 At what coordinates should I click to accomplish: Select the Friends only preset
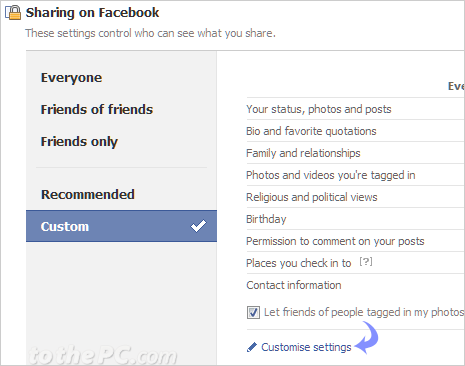(79, 142)
